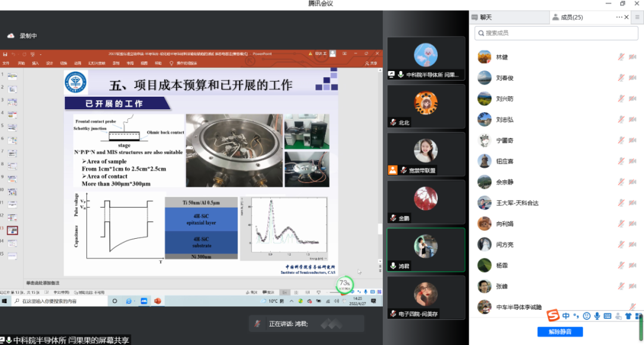Select the 中科院半导体所 presenter video tile
This screenshot has height=345, width=644.
point(426,58)
